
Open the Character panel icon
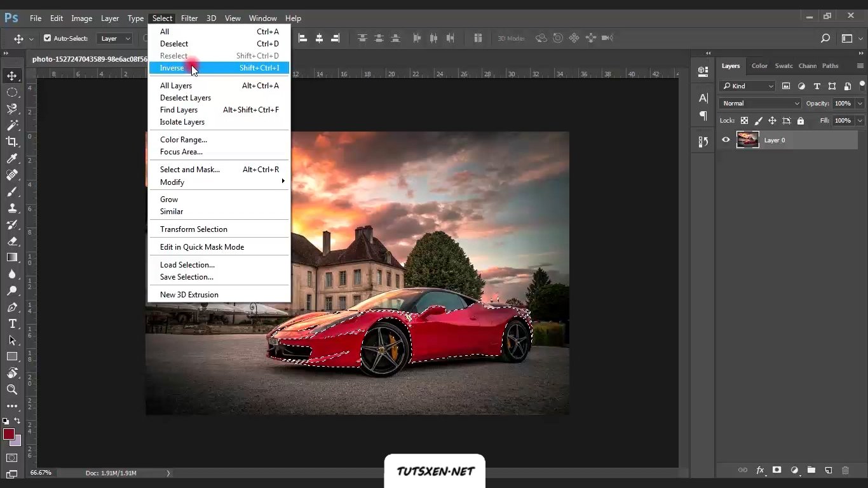[x=703, y=98]
